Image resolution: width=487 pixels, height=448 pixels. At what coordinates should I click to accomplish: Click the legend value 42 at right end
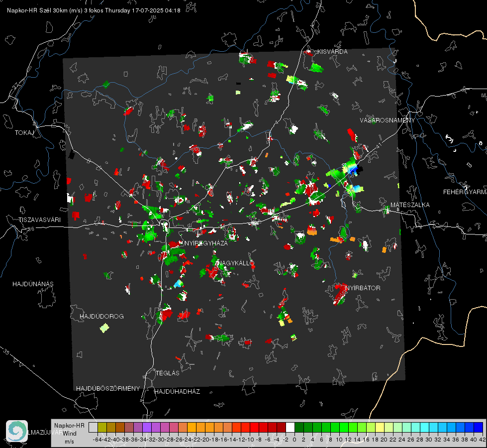pyautogui.click(x=483, y=440)
